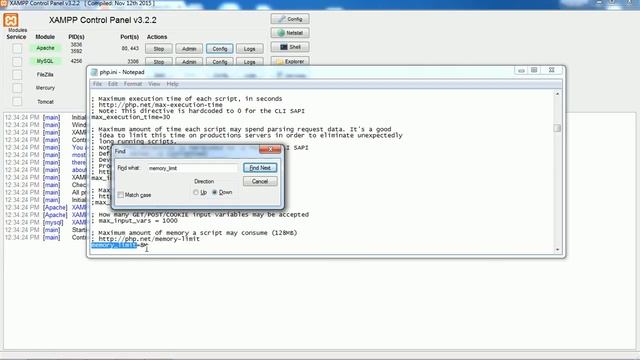Enable Match case in Find dialog

tap(121, 195)
